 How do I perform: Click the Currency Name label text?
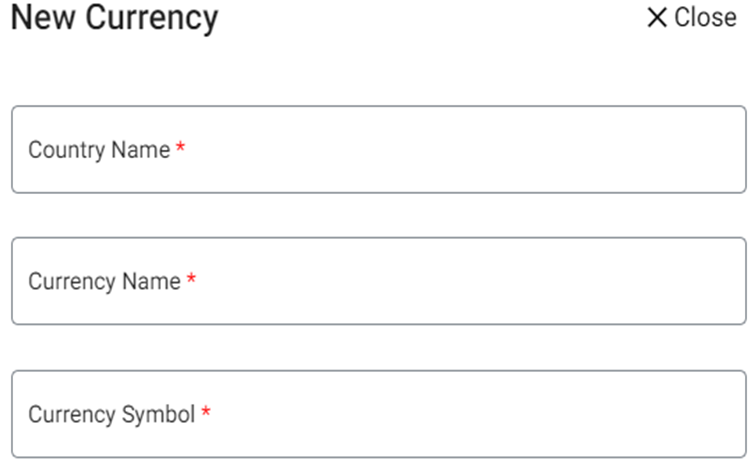(104, 281)
